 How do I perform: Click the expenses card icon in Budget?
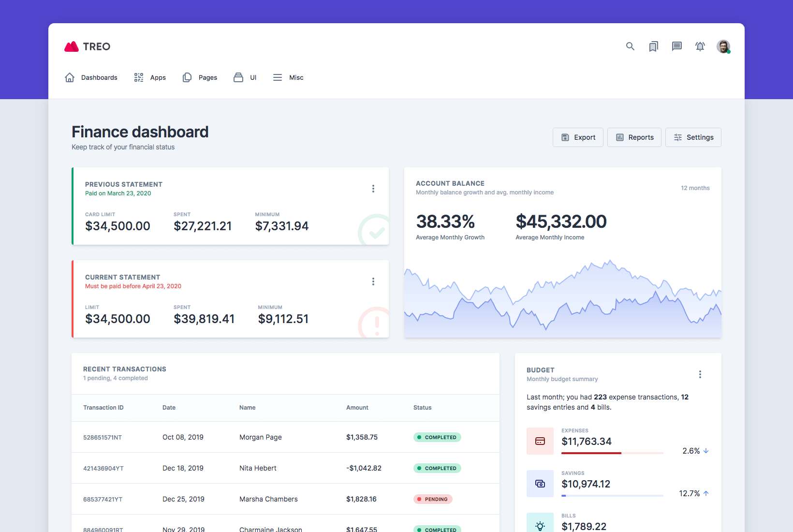tap(540, 441)
